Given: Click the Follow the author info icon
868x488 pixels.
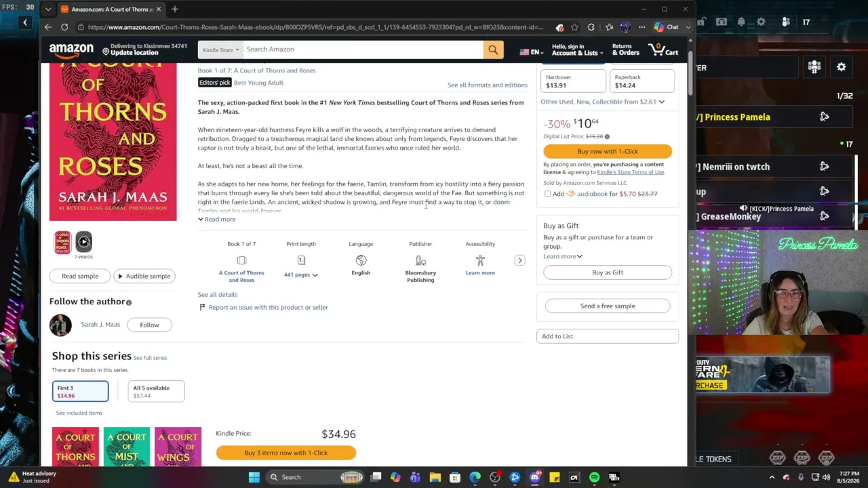Looking at the screenshot, I should point(129,302).
